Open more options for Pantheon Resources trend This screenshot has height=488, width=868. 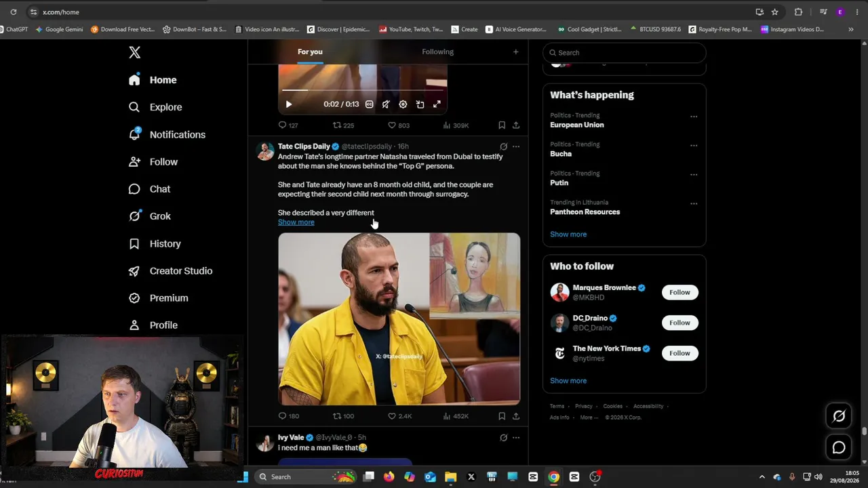[694, 203]
